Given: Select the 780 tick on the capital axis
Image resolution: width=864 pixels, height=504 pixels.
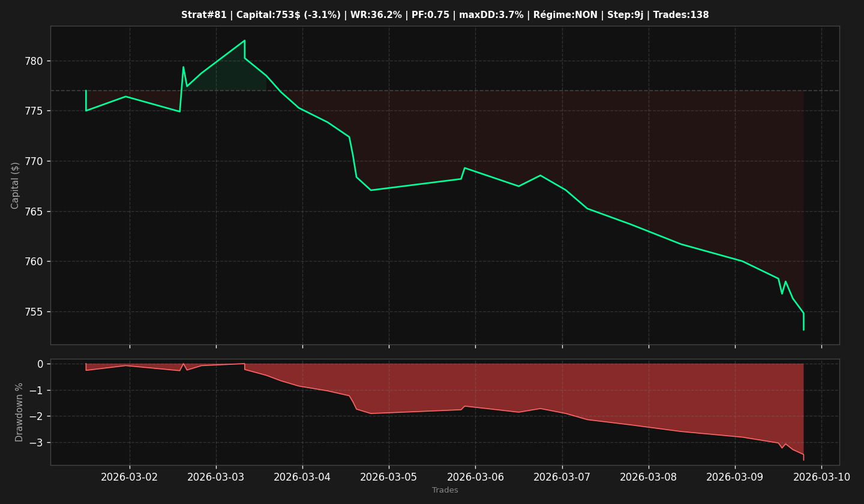Looking at the screenshot, I should point(35,61).
